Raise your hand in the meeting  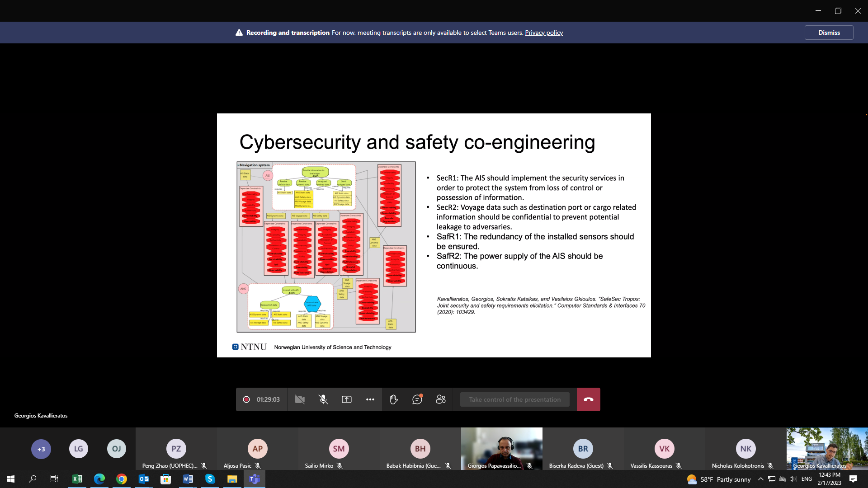[394, 399]
